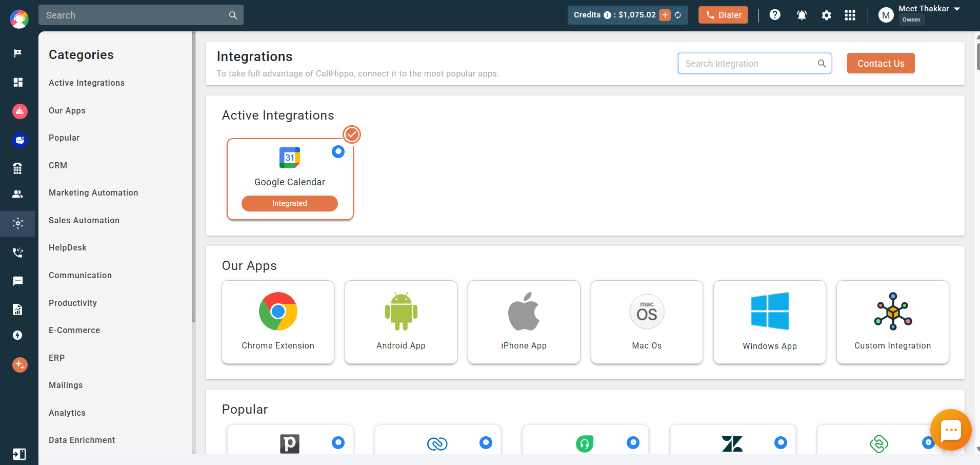Toggle the sidebar collapse icon at bottom
Image resolution: width=980 pixels, height=465 pixels.
point(19,454)
